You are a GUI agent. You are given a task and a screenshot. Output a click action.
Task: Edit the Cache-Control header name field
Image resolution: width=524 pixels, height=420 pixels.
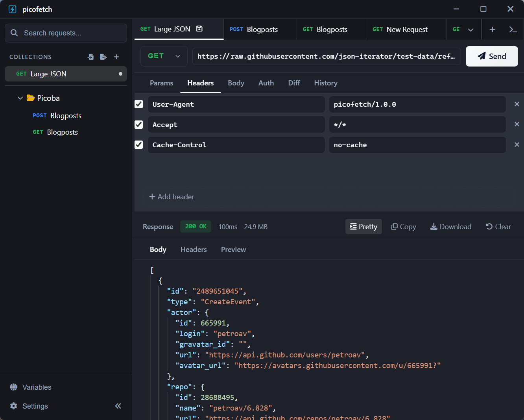236,145
